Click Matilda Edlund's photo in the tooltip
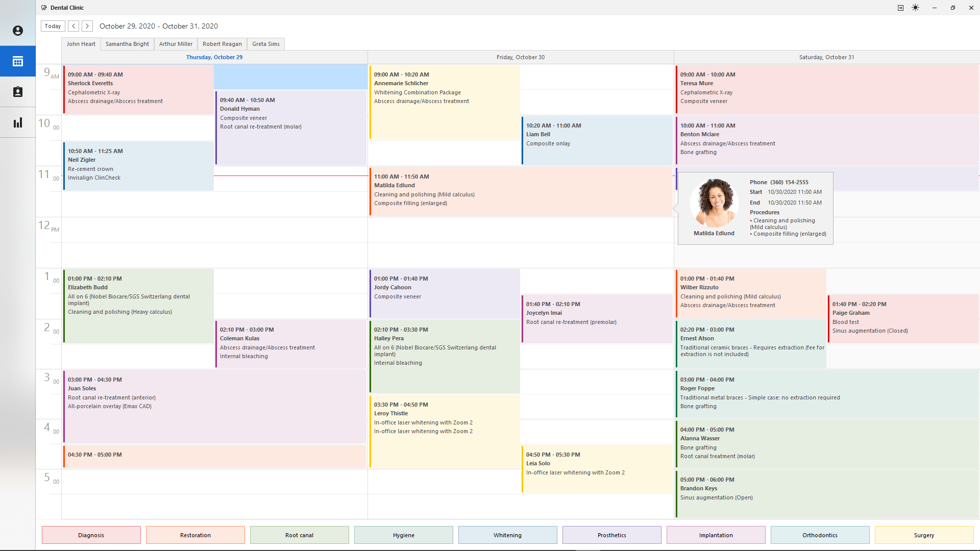This screenshot has height=551, width=980. (x=713, y=203)
